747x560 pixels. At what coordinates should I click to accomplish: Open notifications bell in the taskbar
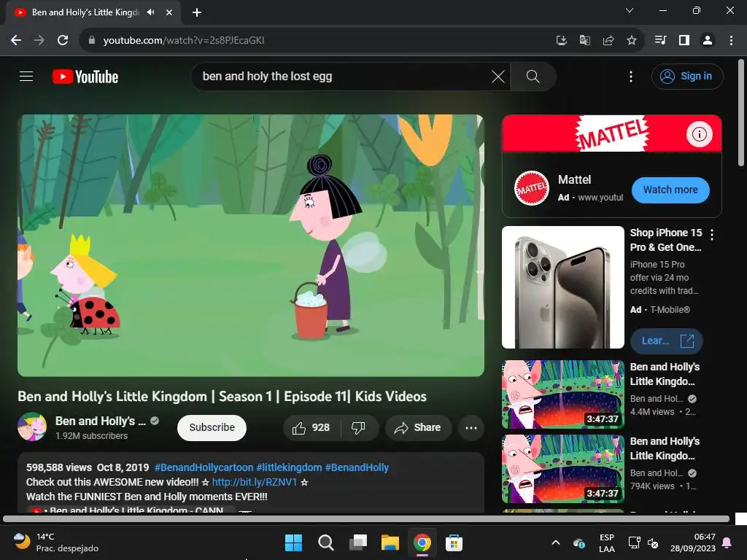(x=727, y=542)
